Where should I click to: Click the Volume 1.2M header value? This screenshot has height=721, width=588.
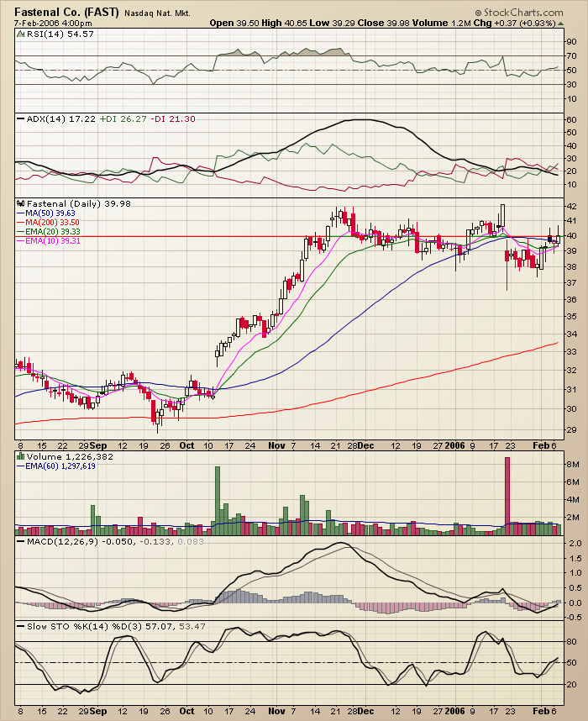(x=441, y=23)
